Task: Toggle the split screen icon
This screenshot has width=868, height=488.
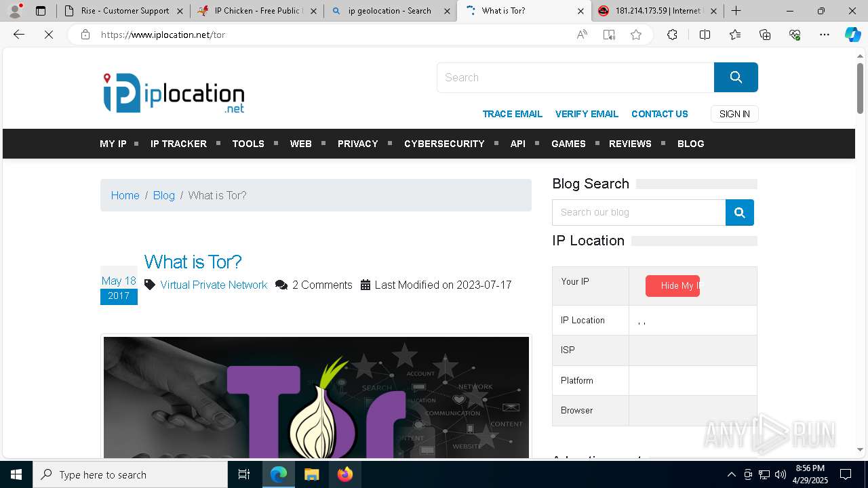Action: 705,35
